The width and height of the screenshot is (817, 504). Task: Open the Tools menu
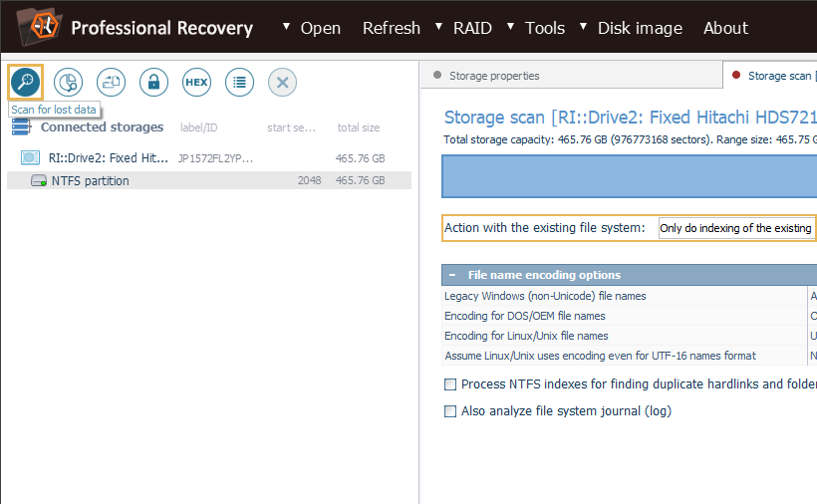544,28
